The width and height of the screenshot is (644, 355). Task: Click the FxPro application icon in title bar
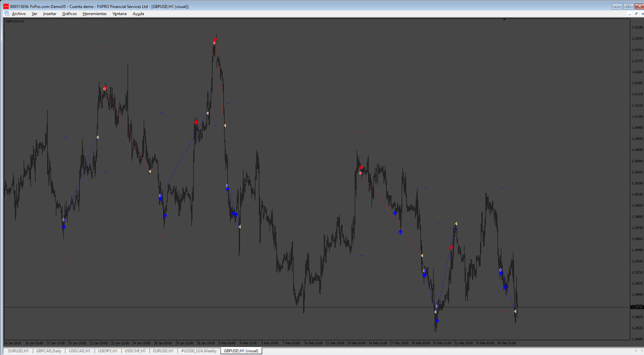tap(6, 6)
